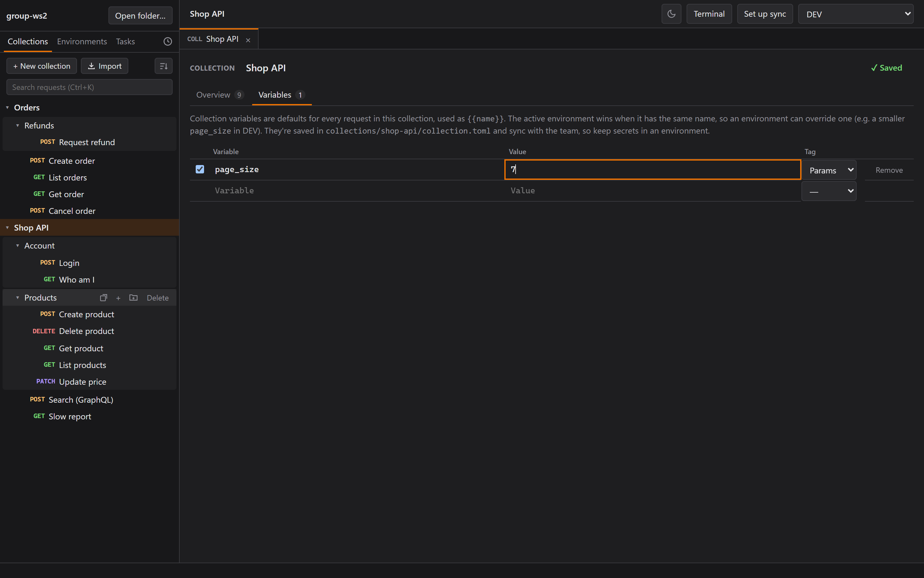Remove the page_size variable
Screen dimensions: 924x578
click(x=889, y=170)
